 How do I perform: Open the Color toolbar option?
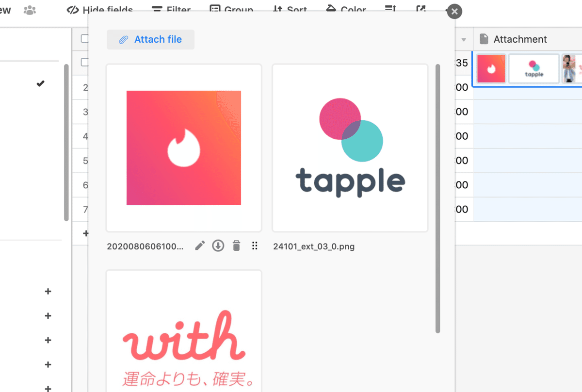[346, 10]
